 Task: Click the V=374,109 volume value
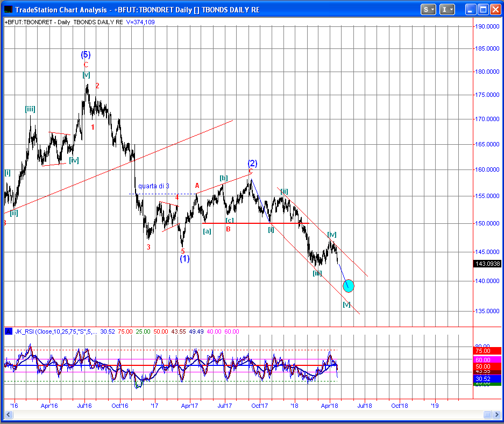[x=140, y=22]
